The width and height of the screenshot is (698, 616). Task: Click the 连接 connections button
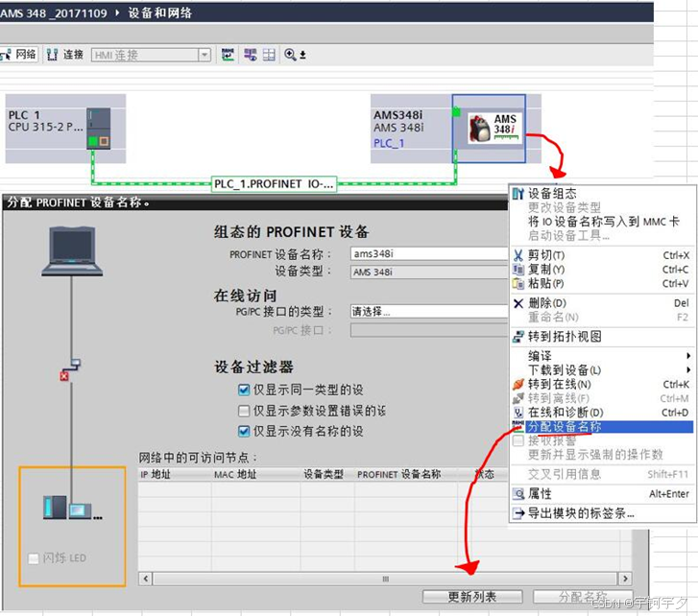(x=65, y=55)
